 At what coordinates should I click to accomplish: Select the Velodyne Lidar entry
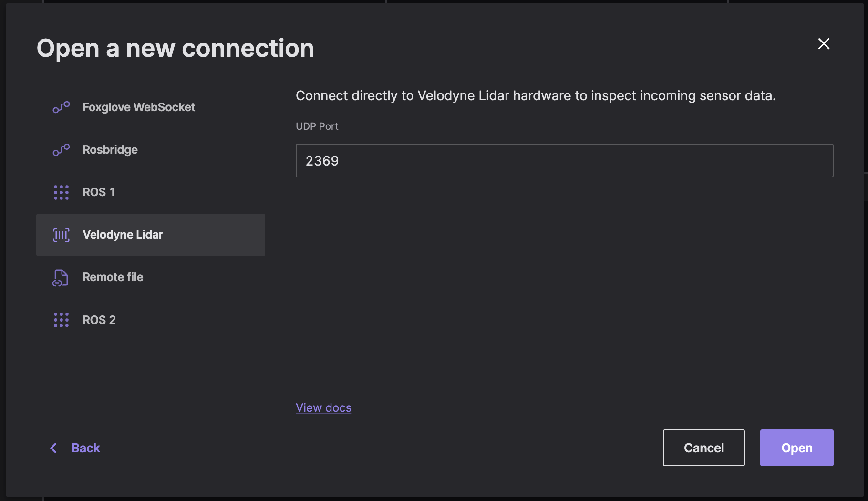coord(123,235)
